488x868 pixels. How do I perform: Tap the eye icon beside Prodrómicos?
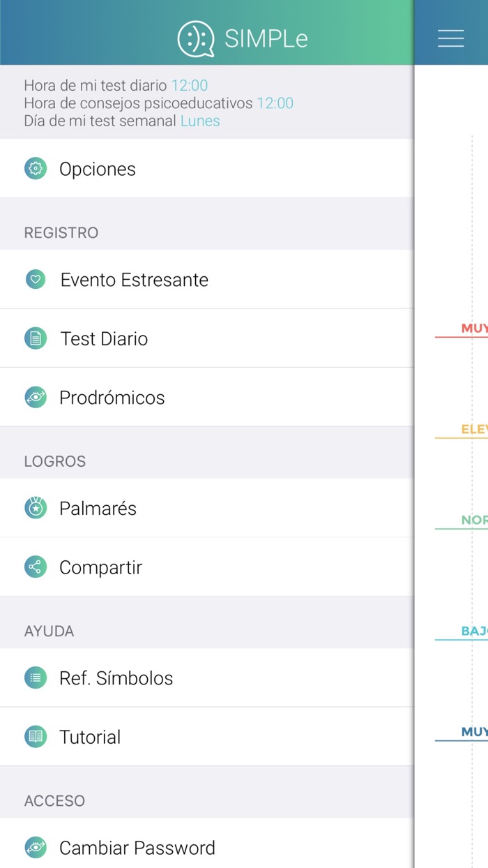click(36, 398)
